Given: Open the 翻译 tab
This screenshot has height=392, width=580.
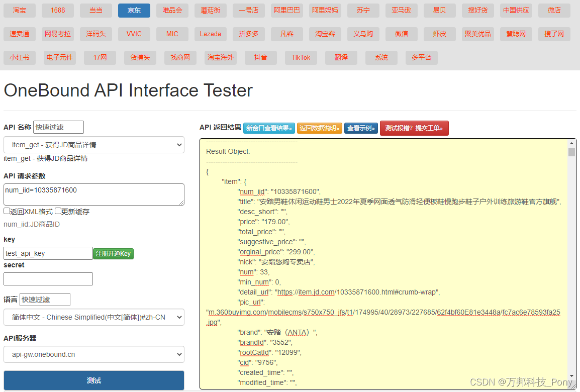Looking at the screenshot, I should pyautogui.click(x=341, y=58).
